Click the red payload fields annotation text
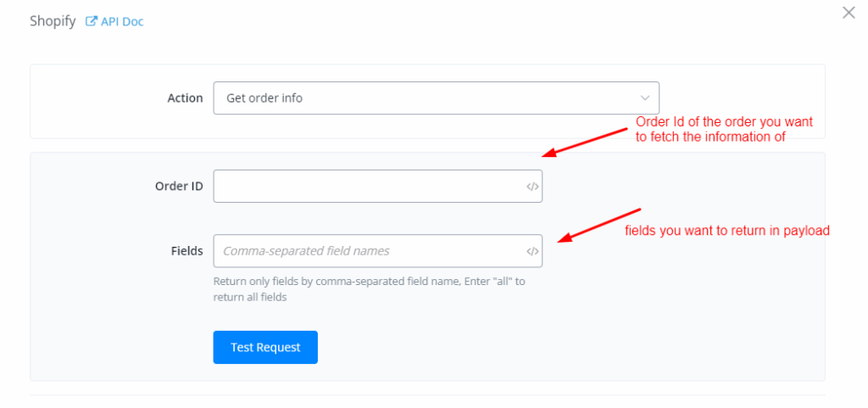The height and width of the screenshot is (408, 868). click(x=726, y=230)
